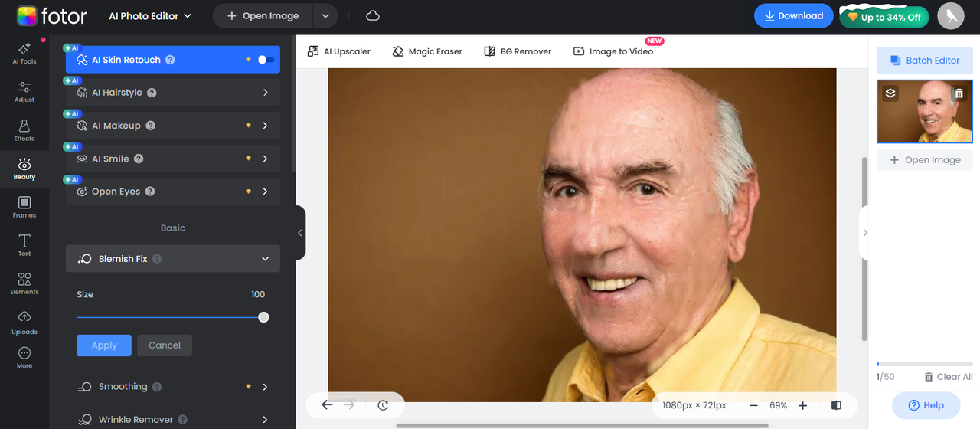Viewport: 980px width, 429px height.
Task: Click the Download button
Action: coord(793,15)
